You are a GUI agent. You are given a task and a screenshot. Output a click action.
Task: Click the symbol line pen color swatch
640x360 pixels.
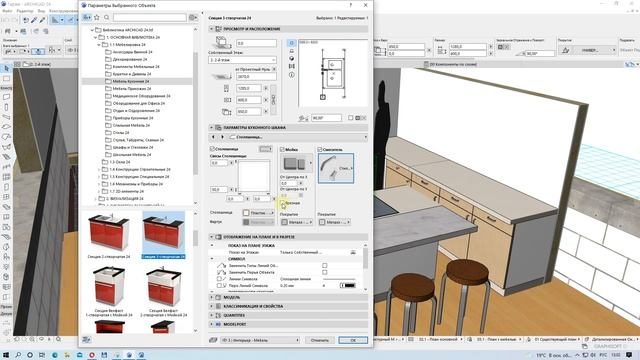pos(348,286)
